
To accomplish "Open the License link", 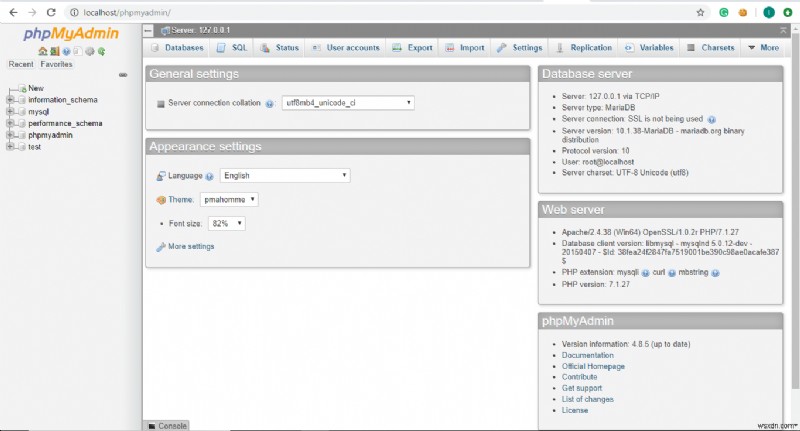I will point(574,410).
